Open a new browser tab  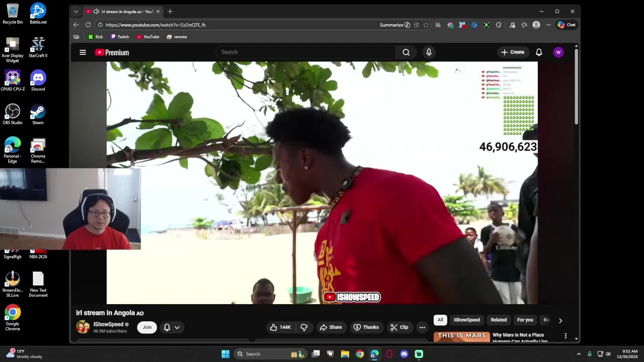click(170, 11)
